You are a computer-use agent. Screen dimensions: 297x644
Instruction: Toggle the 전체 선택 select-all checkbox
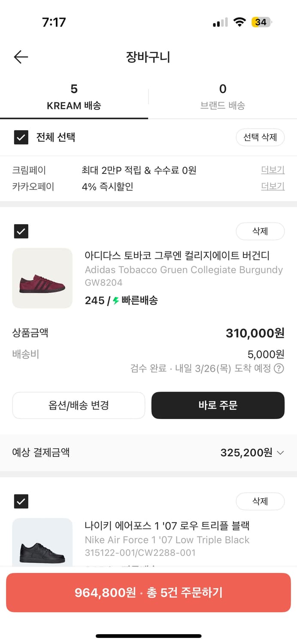(x=21, y=137)
